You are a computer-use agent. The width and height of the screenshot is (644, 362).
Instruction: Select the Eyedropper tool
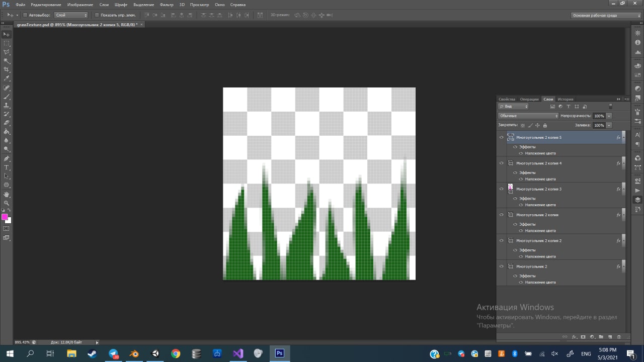point(7,78)
